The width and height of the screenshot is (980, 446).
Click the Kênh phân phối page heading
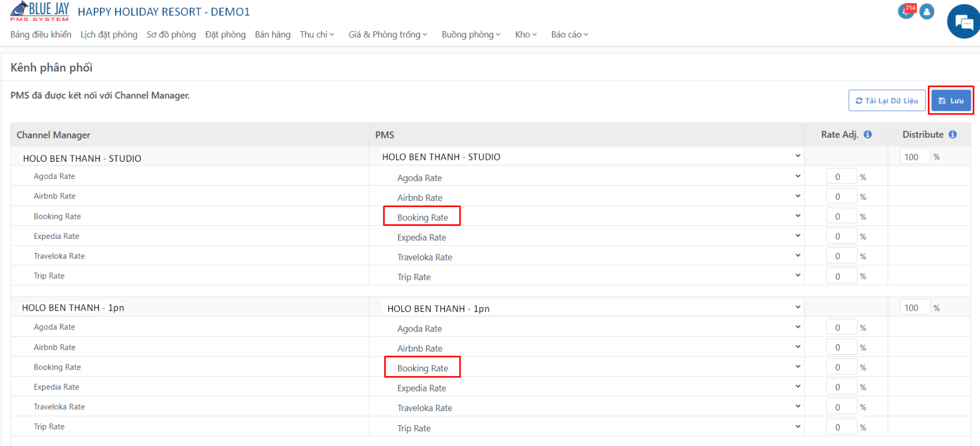(x=51, y=67)
